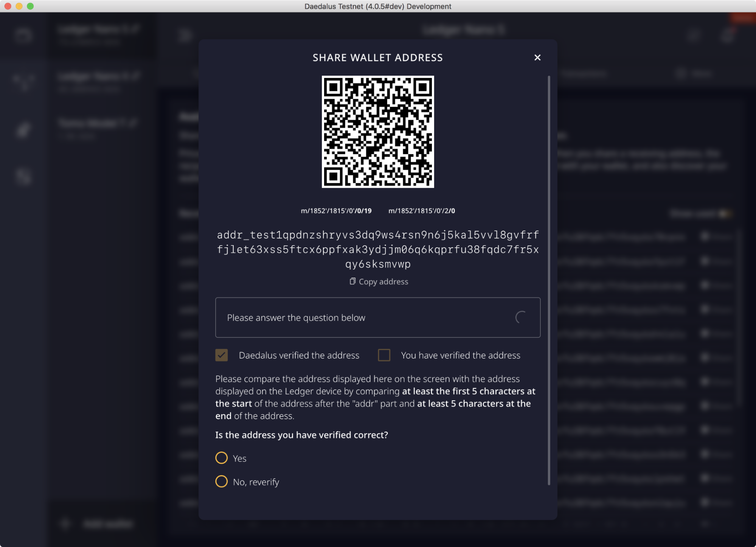Click the spending path ending in 0/19
Image resolution: width=756 pixels, height=547 pixels.
coord(336,211)
